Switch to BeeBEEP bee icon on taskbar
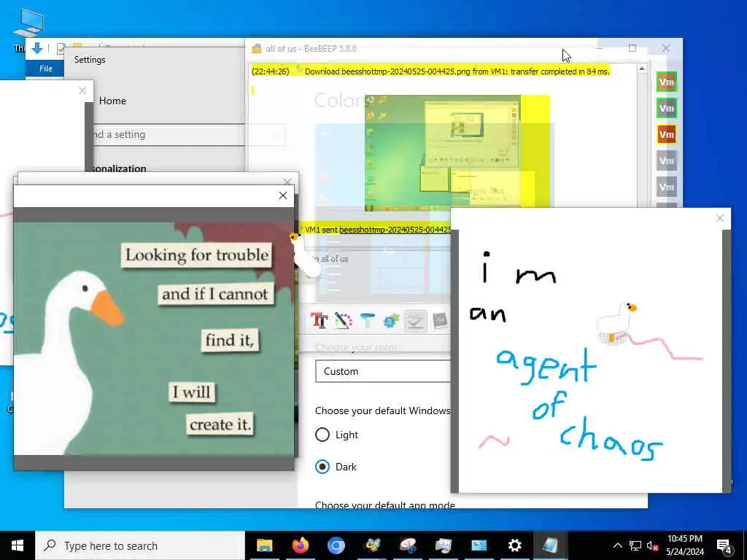Viewport: 747px width, 560px height. click(372, 545)
